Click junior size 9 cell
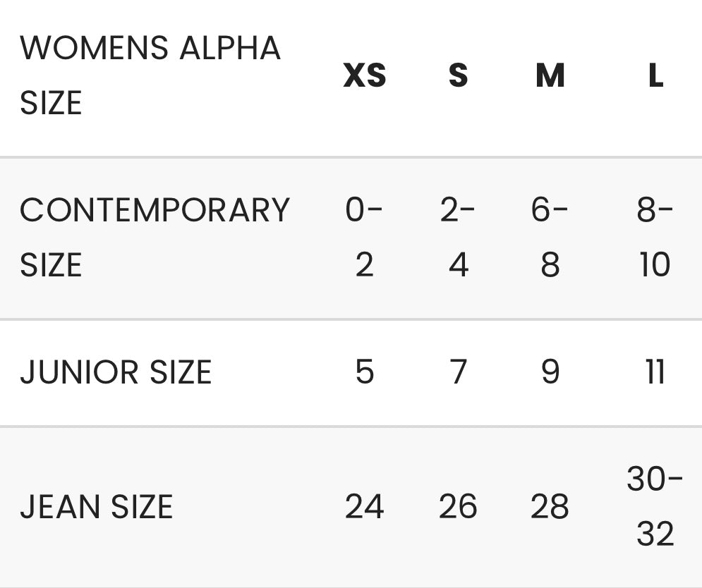Image resolution: width=702 pixels, height=588 pixels. pyautogui.click(x=550, y=372)
